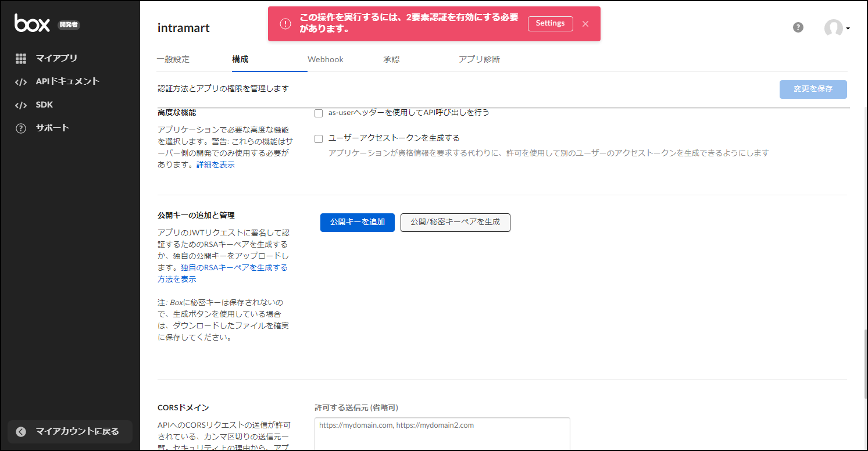This screenshot has width=868, height=451.
Task: Click the Box logo in sidebar
Action: (32, 23)
